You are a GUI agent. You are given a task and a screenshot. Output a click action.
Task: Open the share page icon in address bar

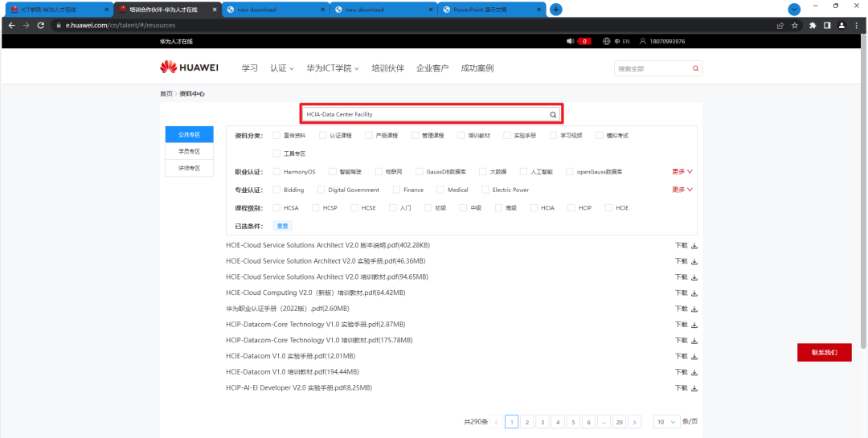click(780, 26)
